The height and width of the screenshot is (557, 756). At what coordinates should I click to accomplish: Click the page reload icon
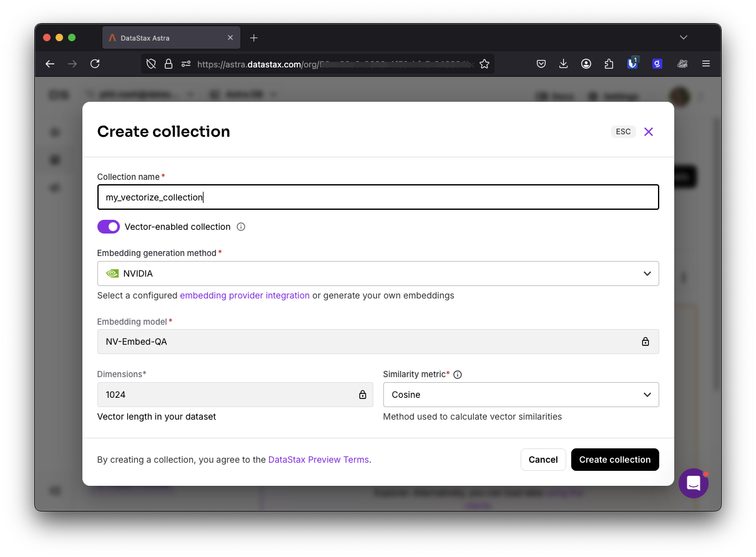(94, 63)
